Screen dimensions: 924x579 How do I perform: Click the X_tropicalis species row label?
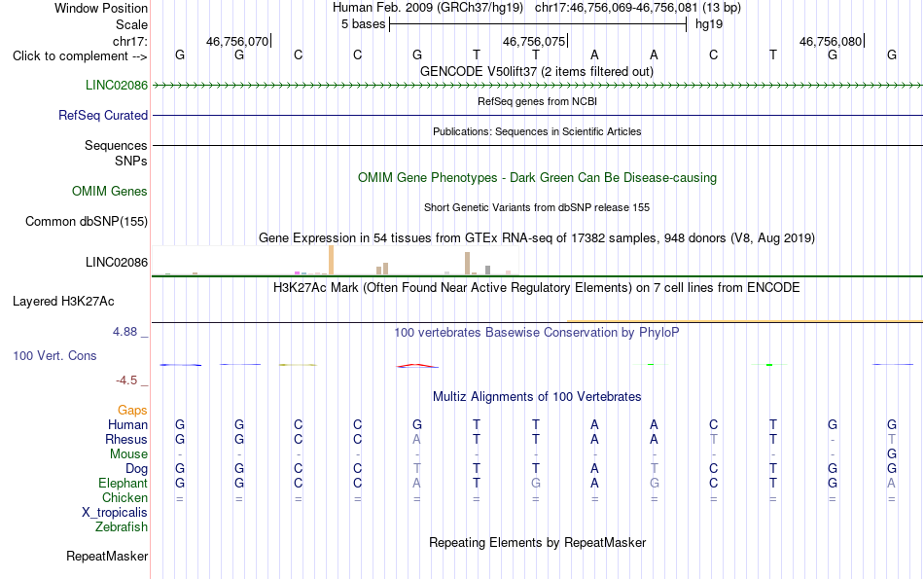coord(115,513)
